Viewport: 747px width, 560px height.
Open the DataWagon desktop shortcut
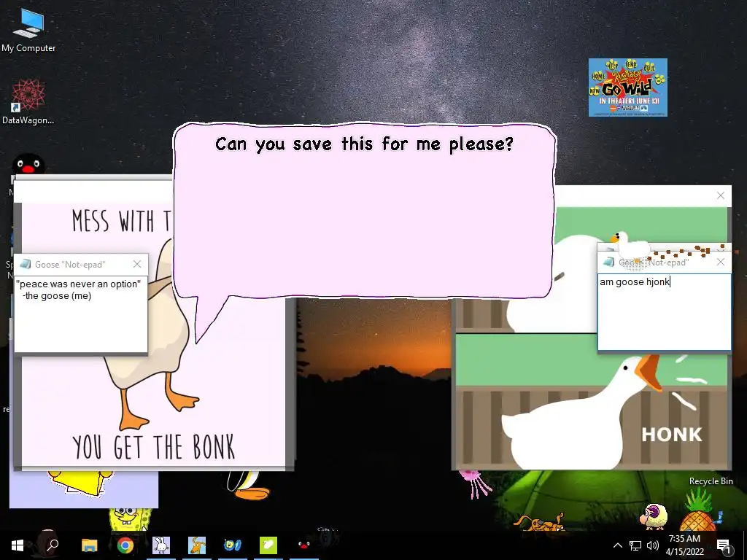[x=28, y=102]
